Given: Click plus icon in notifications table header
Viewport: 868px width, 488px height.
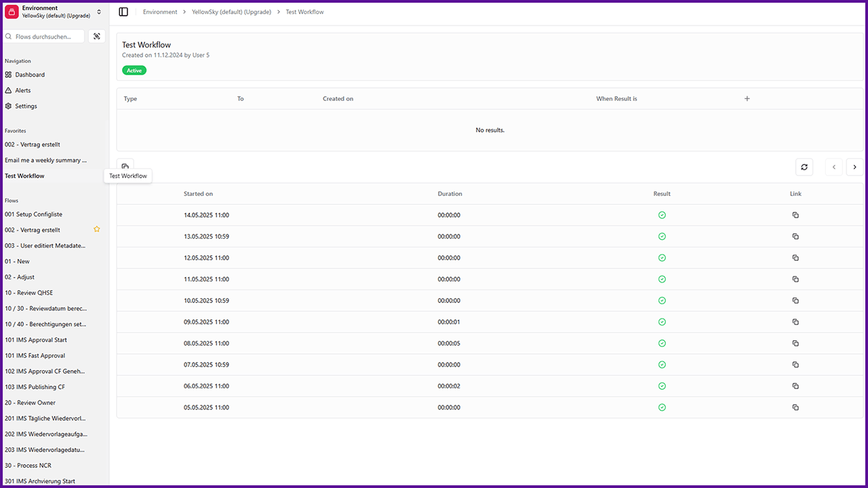Looking at the screenshot, I should click(747, 99).
